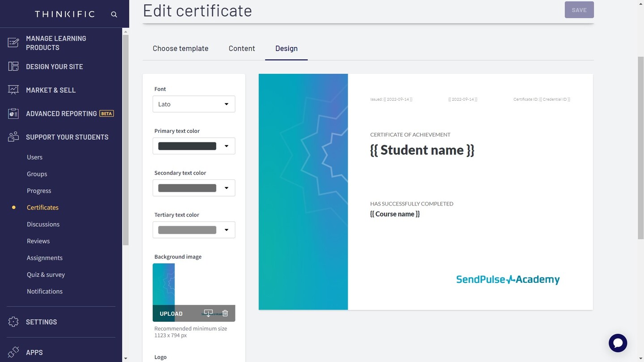This screenshot has width=644, height=362.
Task: Click the Market & Sell chart icon
Action: tap(13, 90)
